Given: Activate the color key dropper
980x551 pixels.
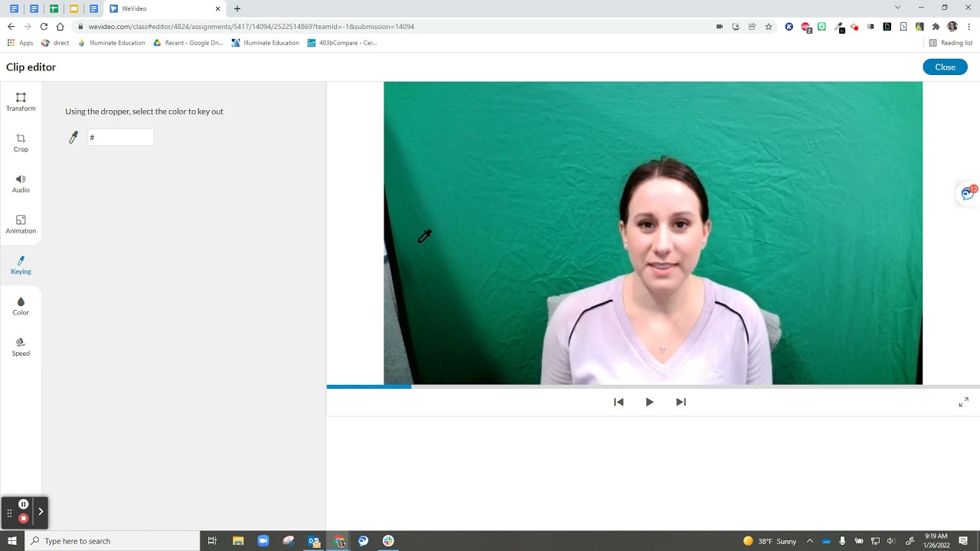Looking at the screenshot, I should click(73, 138).
